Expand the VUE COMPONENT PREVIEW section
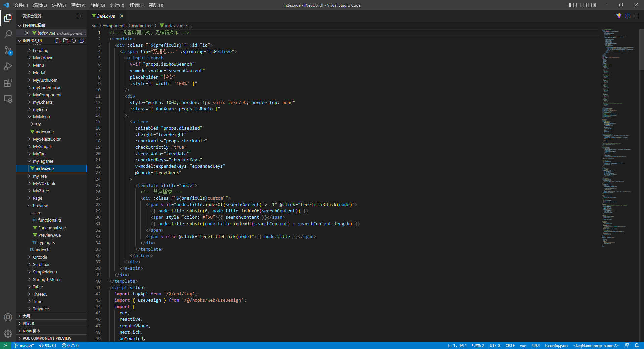The image size is (644, 349). [x=51, y=338]
